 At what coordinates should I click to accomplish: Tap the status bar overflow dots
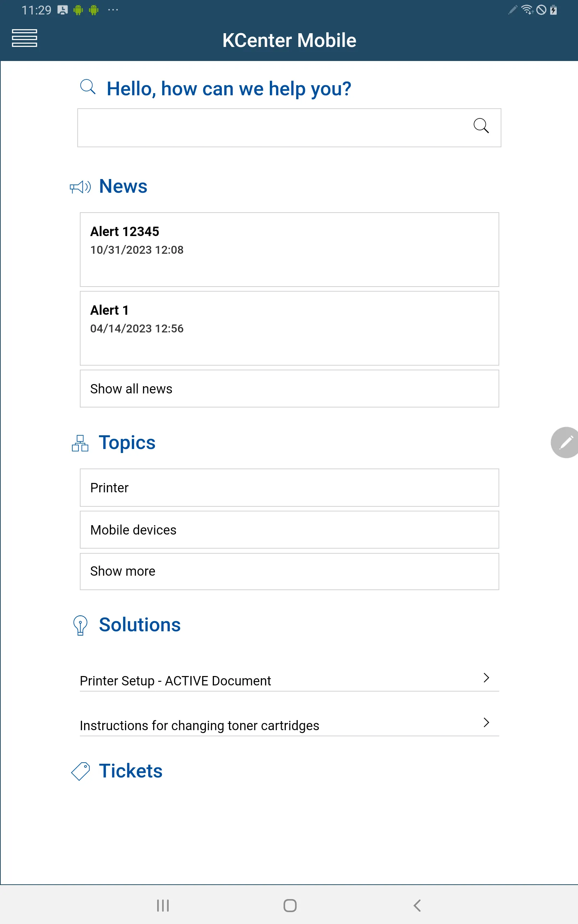pos(113,10)
